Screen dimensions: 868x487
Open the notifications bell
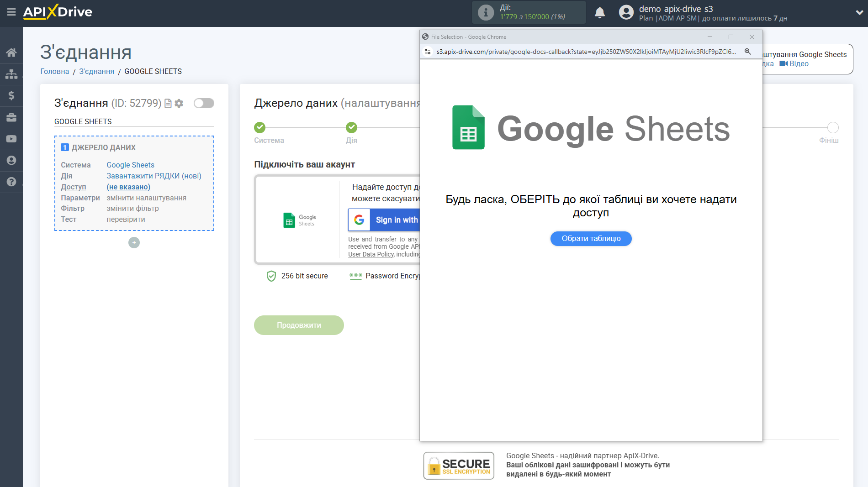click(599, 12)
